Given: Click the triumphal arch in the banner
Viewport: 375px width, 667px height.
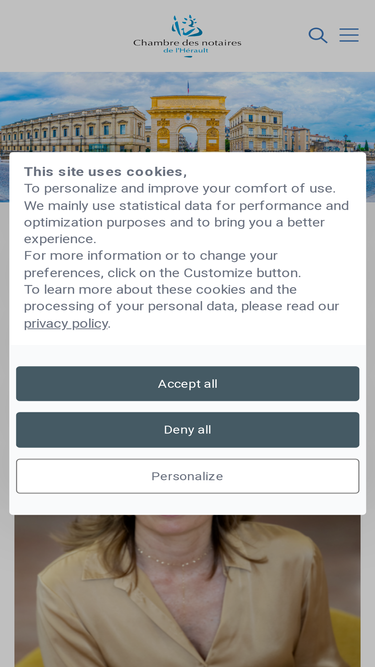Looking at the screenshot, I should point(188,123).
